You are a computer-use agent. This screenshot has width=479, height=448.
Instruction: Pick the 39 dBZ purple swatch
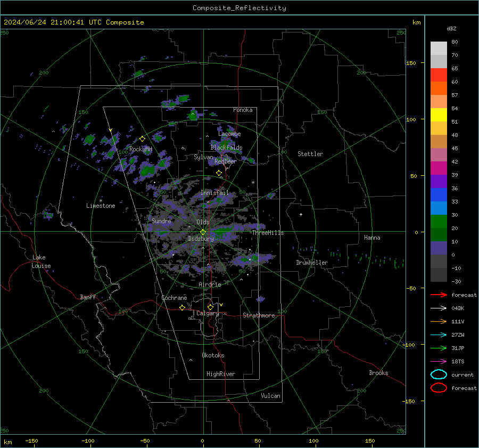[439, 181]
